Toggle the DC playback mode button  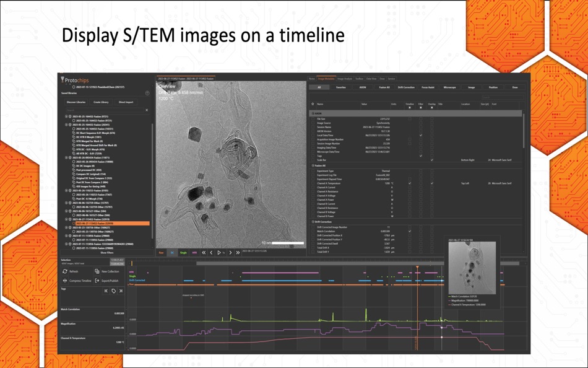tap(172, 252)
